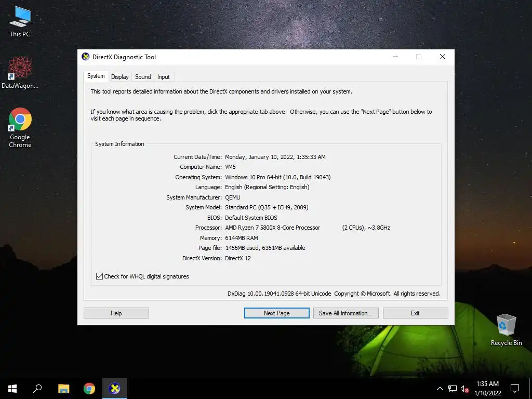This screenshot has width=532, height=399.
Task: Open the Action Center notifications icon
Action: [x=515, y=389]
